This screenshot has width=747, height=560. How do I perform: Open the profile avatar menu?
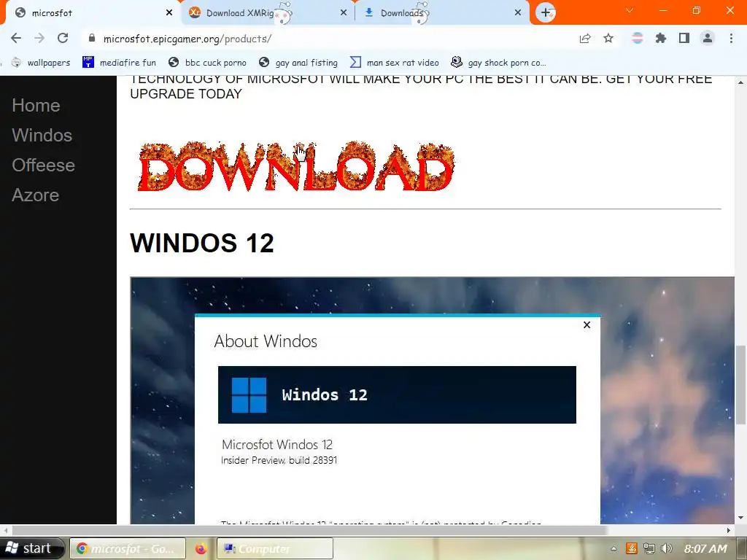[708, 38]
